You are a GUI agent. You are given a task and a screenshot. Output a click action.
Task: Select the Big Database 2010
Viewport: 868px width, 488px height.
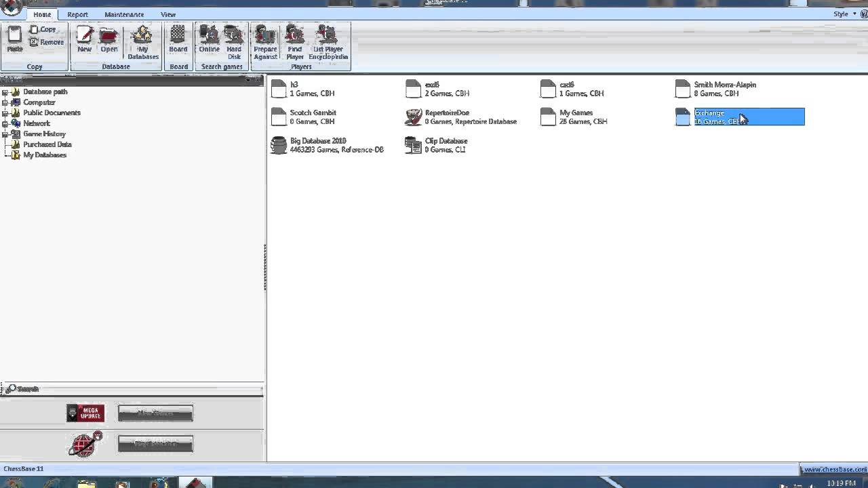coord(327,145)
